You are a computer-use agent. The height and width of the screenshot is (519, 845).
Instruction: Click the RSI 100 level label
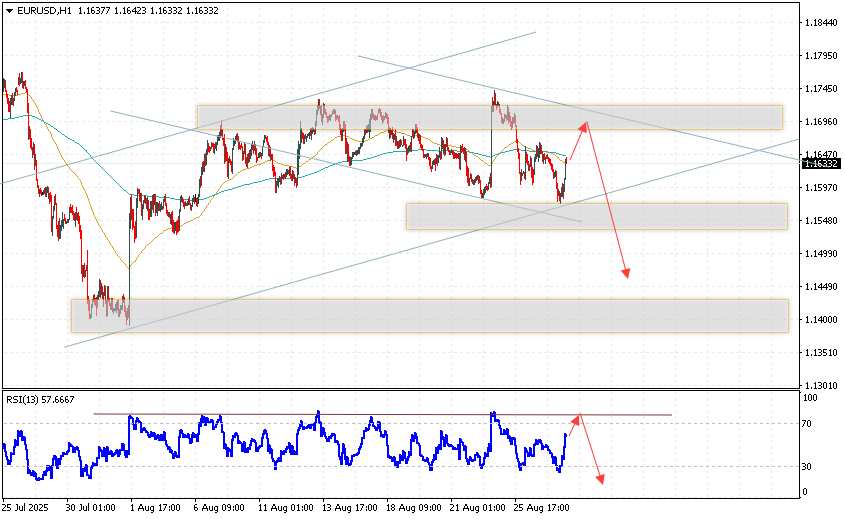[x=810, y=398]
